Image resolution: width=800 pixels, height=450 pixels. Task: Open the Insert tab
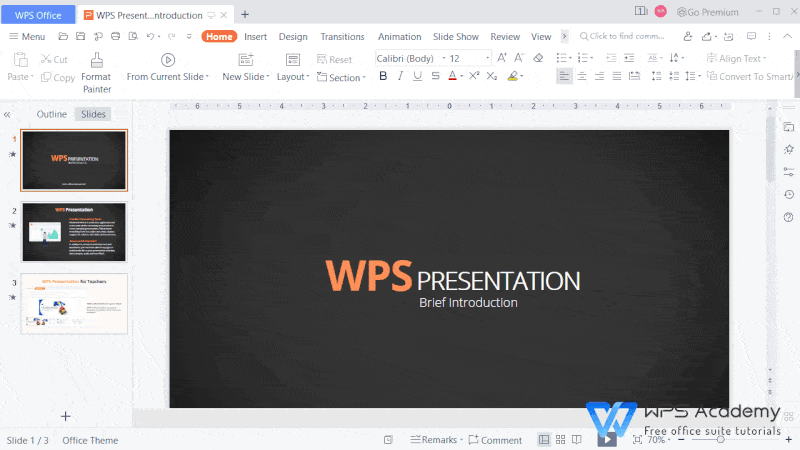point(255,36)
